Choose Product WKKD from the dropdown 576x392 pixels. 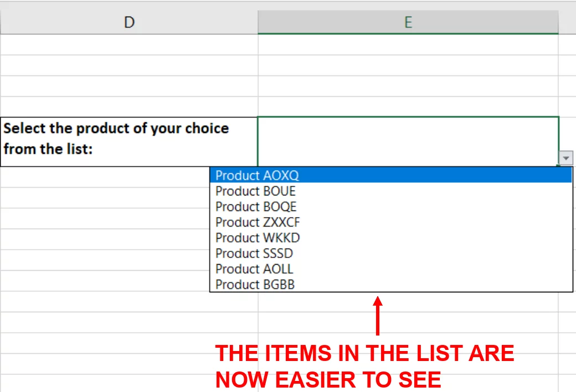click(x=257, y=238)
